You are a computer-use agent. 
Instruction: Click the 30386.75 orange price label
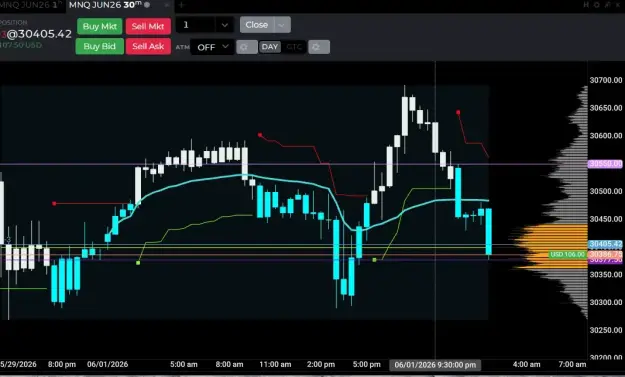coord(605,254)
